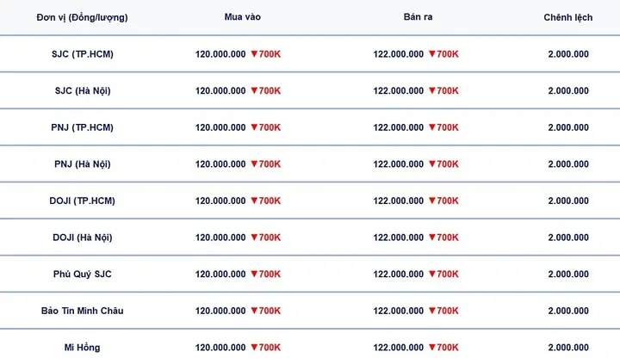The image size is (620, 364).
Task: Click the red down arrow in SJC (Hà Nội) Bán ra
Action: (432, 90)
